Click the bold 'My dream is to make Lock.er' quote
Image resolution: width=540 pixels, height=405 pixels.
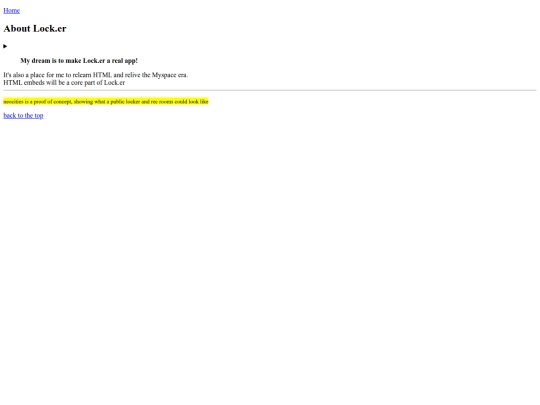[79, 61]
